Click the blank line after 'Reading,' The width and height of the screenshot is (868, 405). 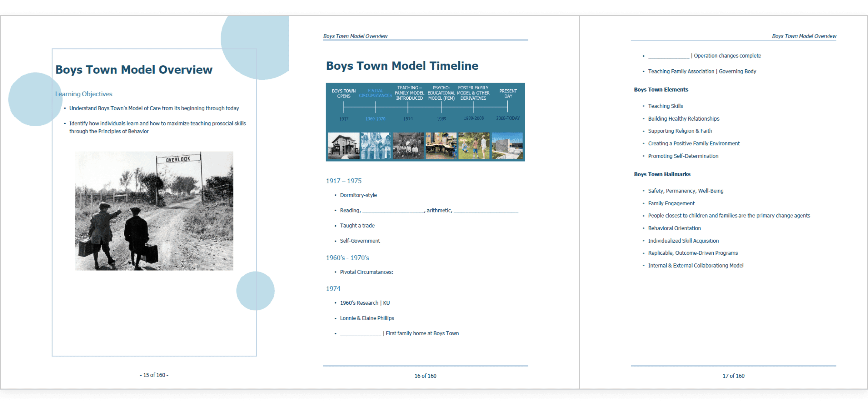[x=393, y=211]
